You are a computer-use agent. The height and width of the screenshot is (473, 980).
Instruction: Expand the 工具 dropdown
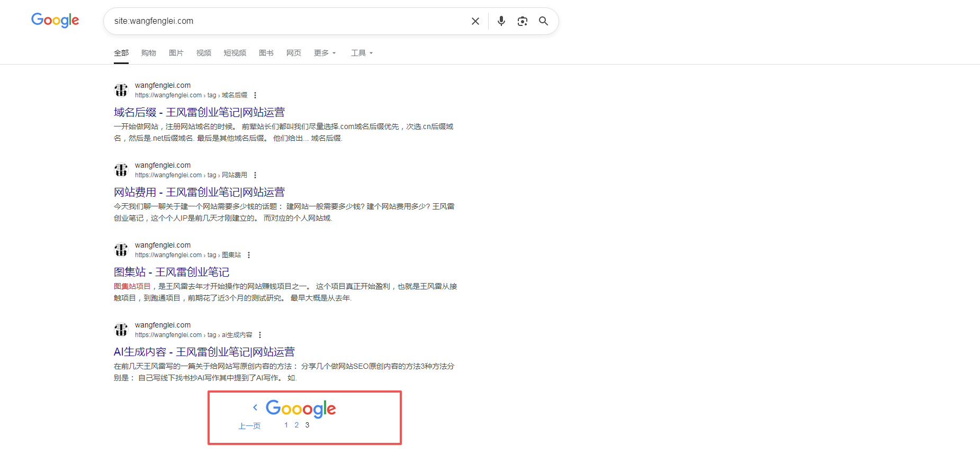(x=362, y=53)
